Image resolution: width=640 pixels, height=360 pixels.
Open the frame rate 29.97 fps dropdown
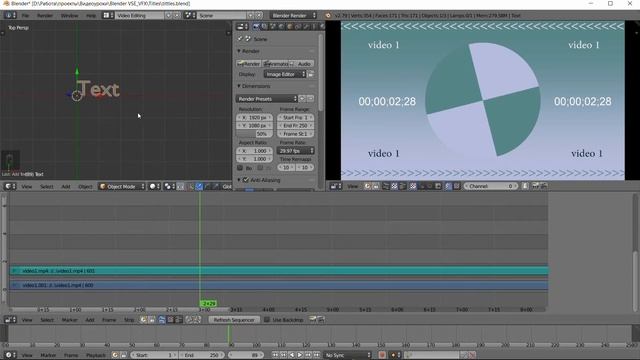tap(296, 151)
